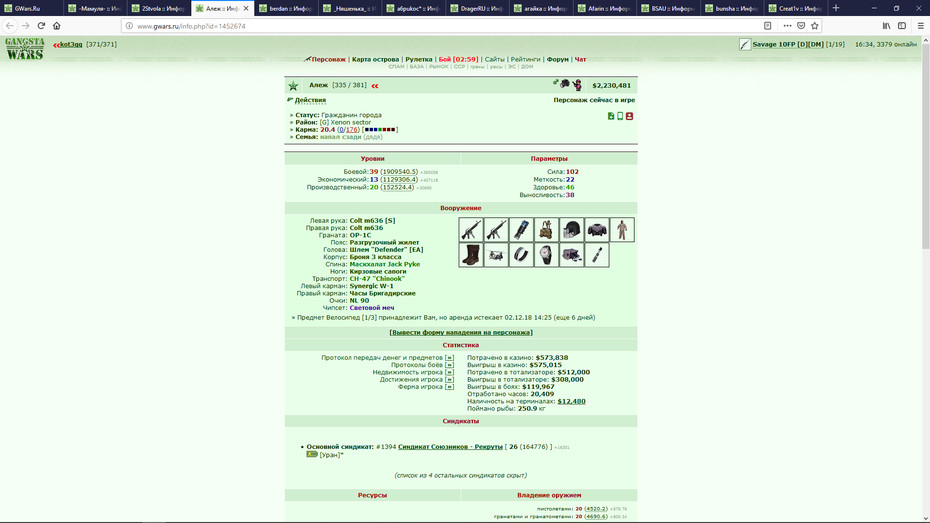Open the CH-47 Chinook transport link
Image resolution: width=930 pixels, height=523 pixels.
pos(377,279)
